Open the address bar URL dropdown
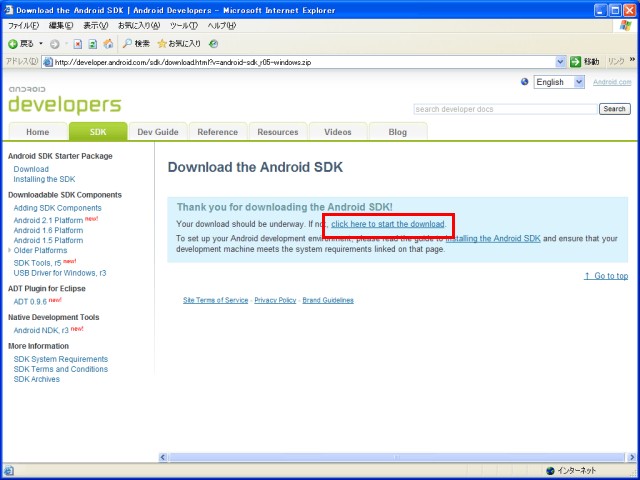This screenshot has width=640, height=480. pyautogui.click(x=560, y=62)
